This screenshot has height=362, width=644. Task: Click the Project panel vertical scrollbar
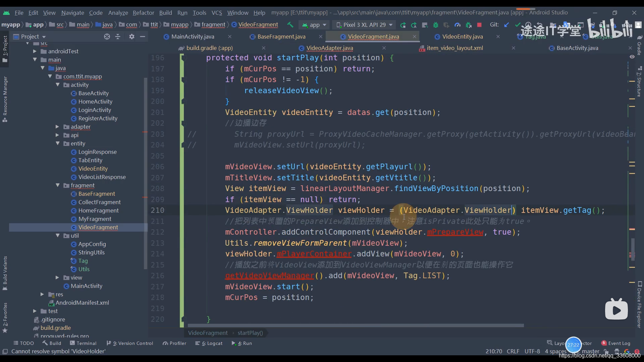[146, 173]
